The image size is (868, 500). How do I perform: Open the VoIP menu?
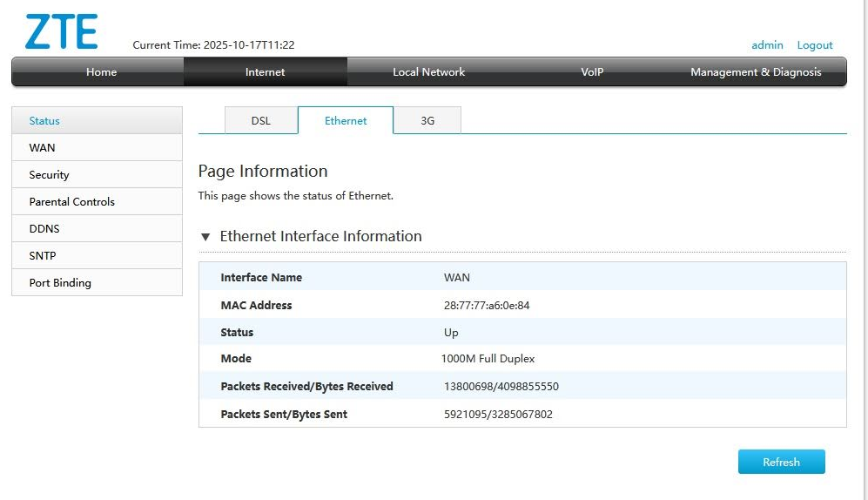pos(592,72)
